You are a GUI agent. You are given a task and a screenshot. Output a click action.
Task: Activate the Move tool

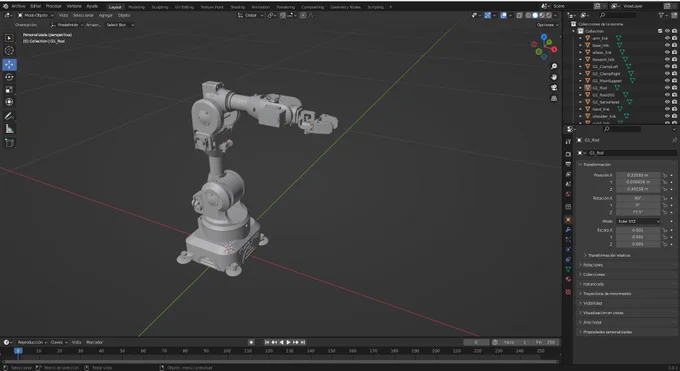[9, 64]
